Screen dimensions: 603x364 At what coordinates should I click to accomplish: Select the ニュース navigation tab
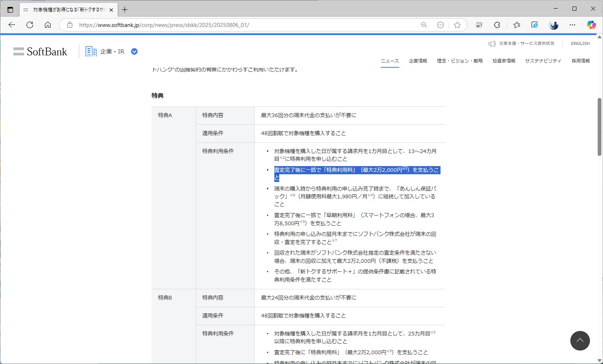coord(390,61)
